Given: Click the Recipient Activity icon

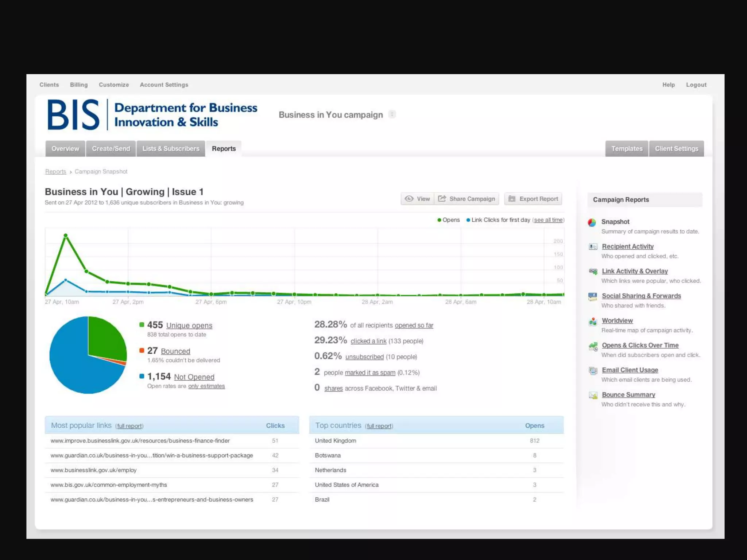Looking at the screenshot, I should point(593,247).
